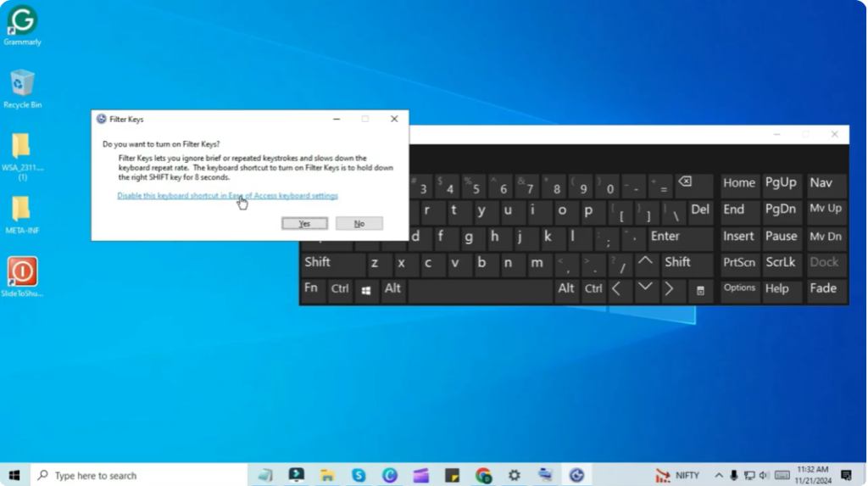This screenshot has width=868, height=486.
Task: Toggle the right Alt key on on-screen keyboard
Action: coord(566,290)
